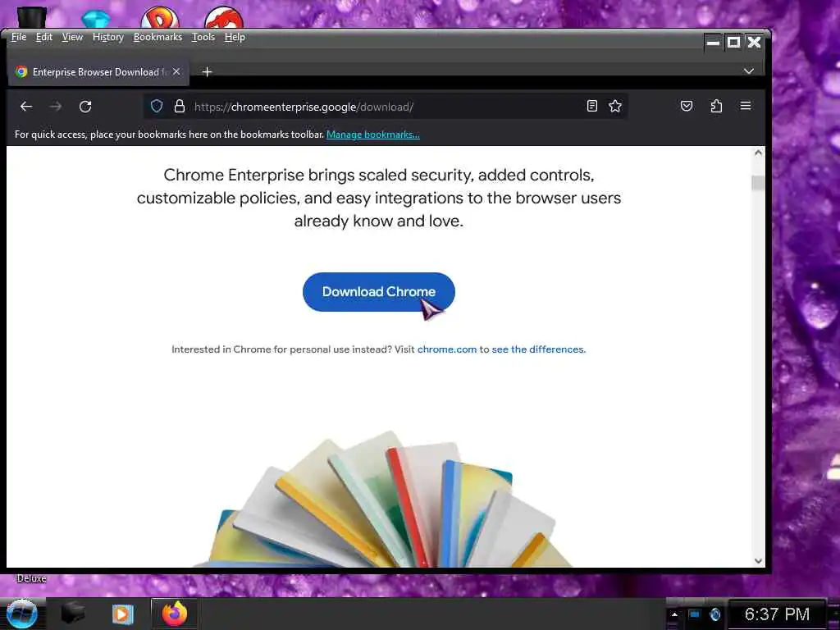Open a new tab with plus button
840x630 pixels.
point(208,72)
